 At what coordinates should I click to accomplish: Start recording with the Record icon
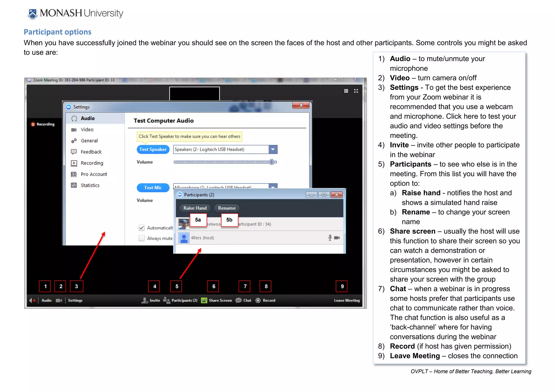(x=258, y=300)
